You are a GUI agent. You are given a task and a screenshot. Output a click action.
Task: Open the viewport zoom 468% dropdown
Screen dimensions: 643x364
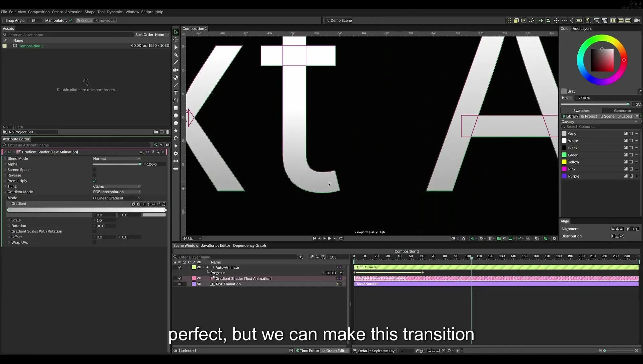[x=192, y=239]
